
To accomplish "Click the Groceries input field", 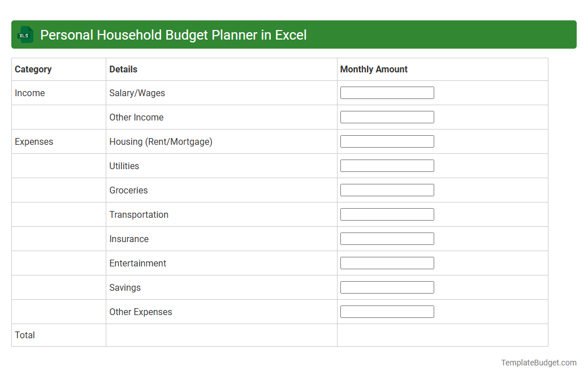I will pos(387,189).
